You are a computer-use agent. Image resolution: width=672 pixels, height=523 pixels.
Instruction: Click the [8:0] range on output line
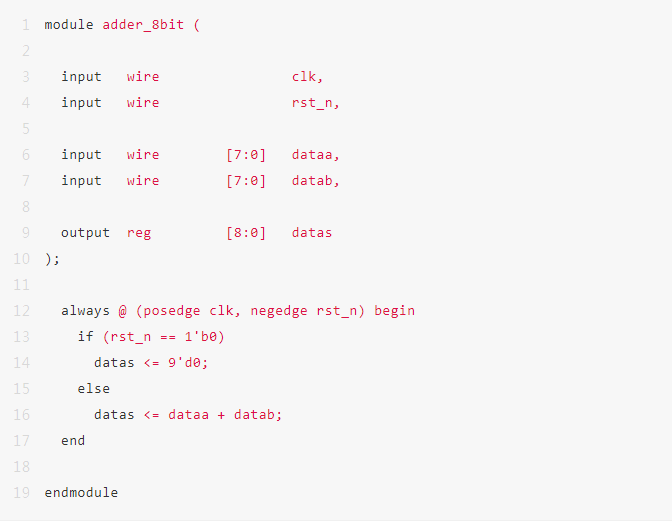pos(246,233)
